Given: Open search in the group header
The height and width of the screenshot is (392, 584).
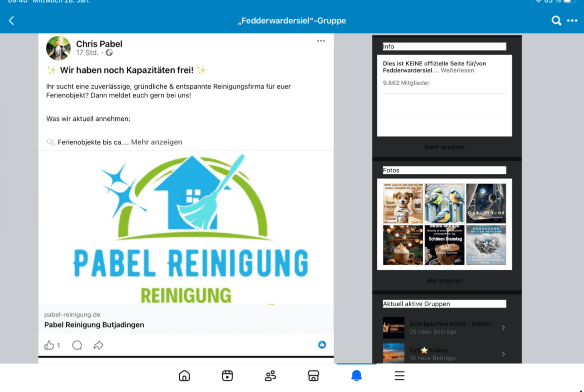Looking at the screenshot, I should coord(556,20).
